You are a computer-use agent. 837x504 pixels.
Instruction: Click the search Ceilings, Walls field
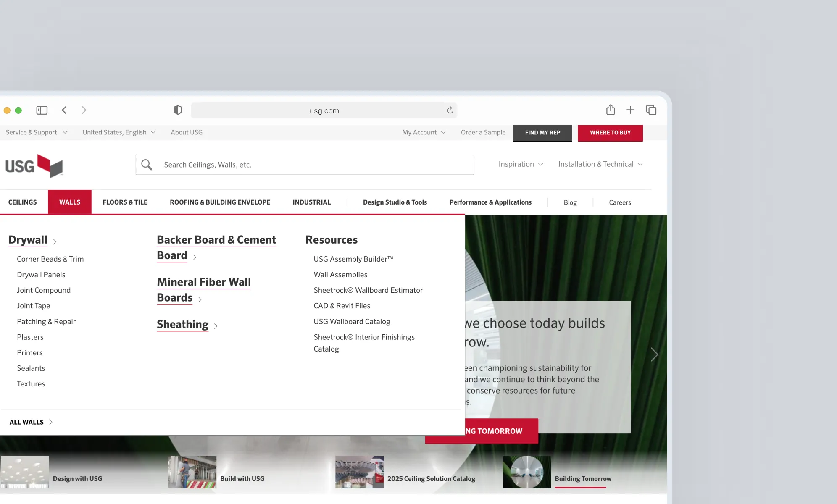(305, 165)
